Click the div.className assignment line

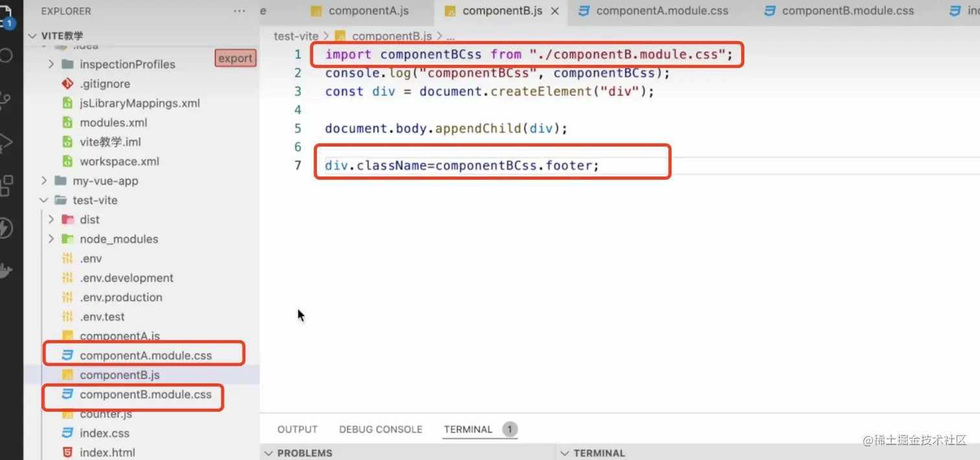coord(462,165)
